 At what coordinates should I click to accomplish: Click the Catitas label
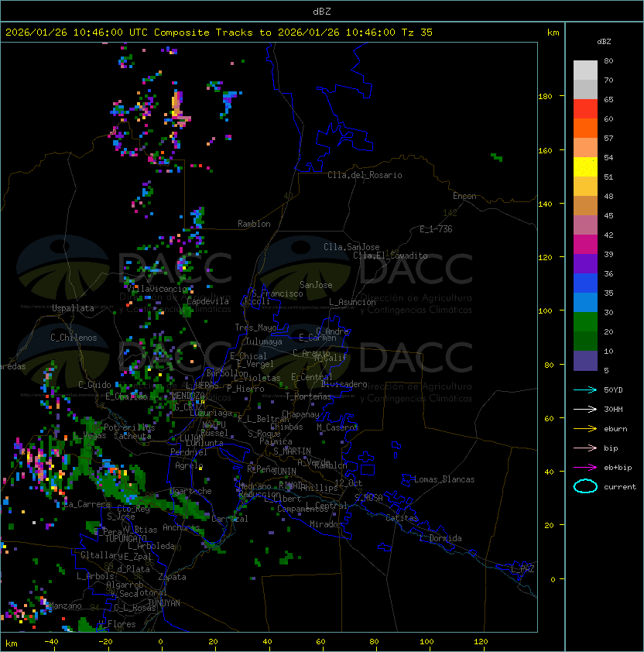coord(402,518)
